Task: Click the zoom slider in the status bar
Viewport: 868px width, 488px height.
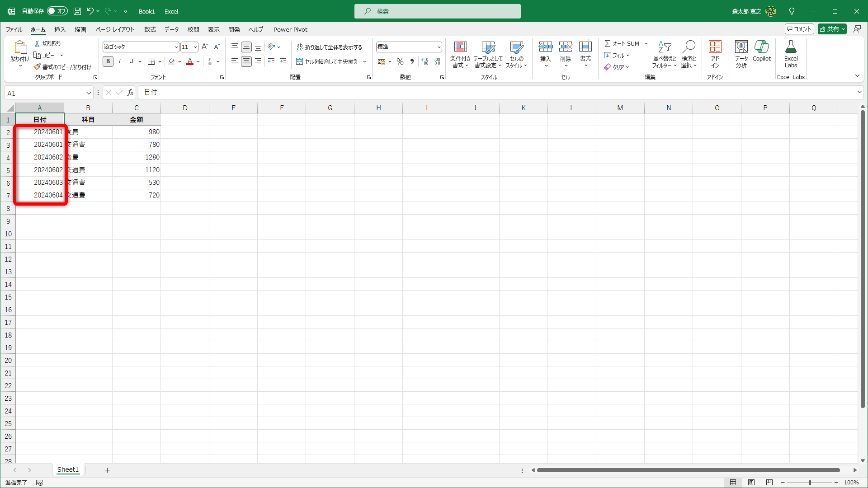Action: point(810,483)
